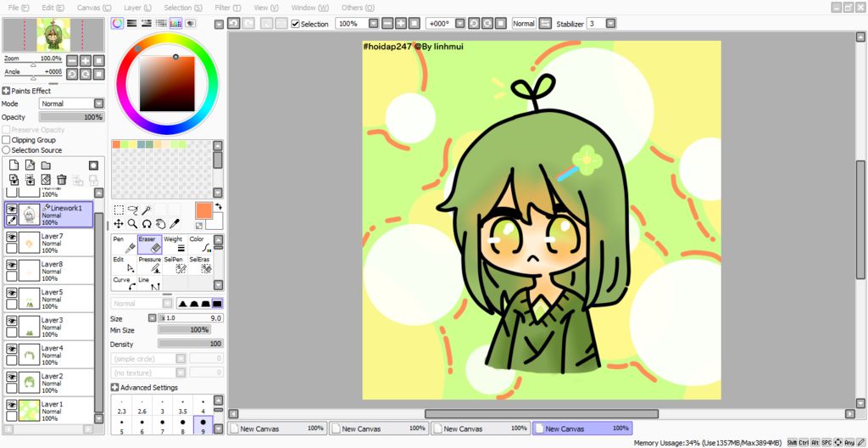Expand the Paints Effect section
868x448 pixels.
click(x=6, y=91)
